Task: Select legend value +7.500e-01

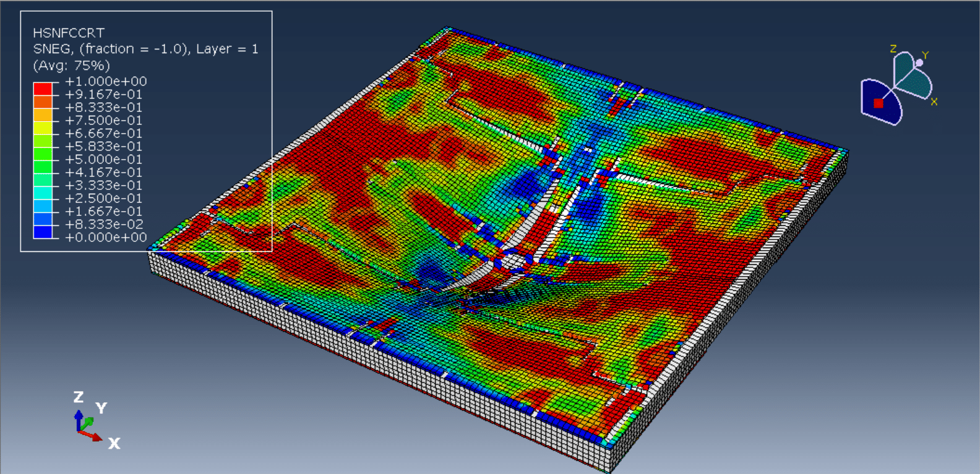Action: click(x=103, y=120)
